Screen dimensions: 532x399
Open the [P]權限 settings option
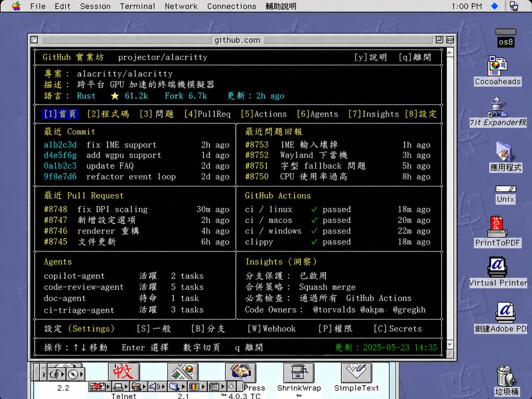click(x=335, y=329)
